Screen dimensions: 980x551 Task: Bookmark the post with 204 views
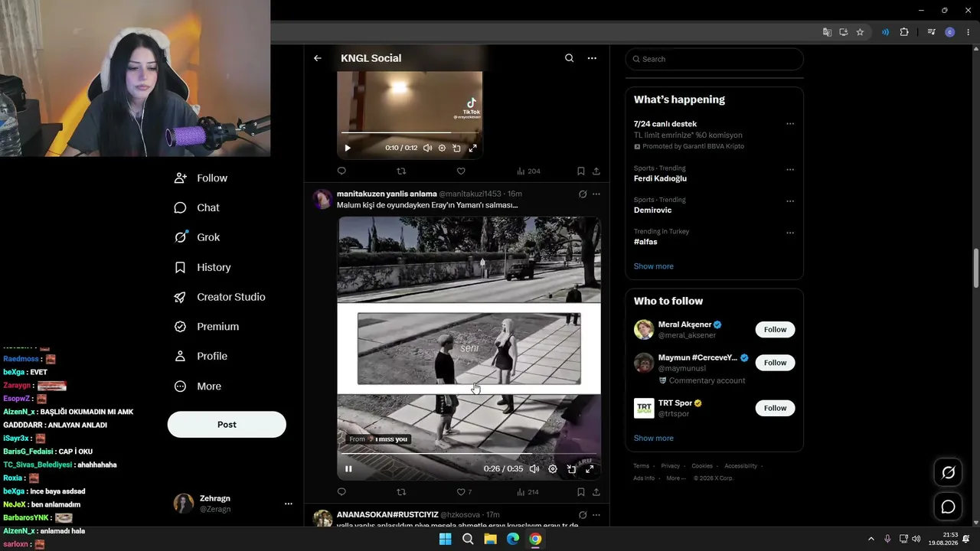coord(581,171)
